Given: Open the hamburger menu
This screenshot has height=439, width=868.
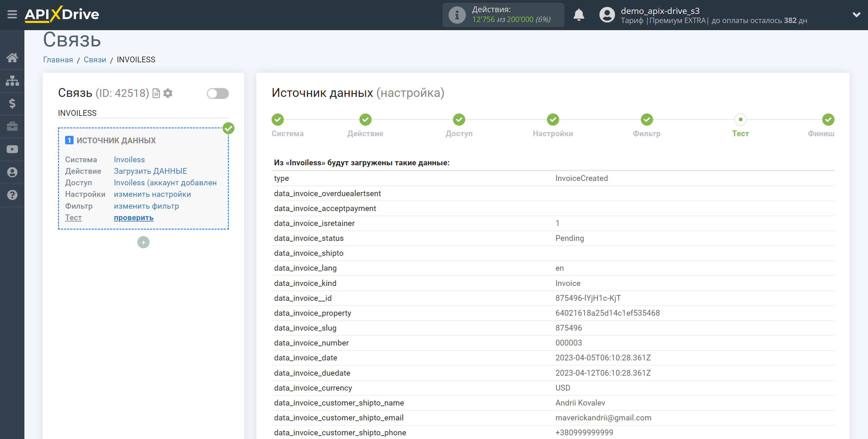Looking at the screenshot, I should [12, 15].
